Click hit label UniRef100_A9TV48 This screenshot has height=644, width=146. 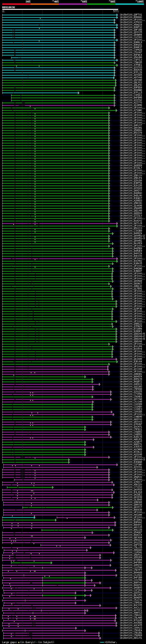tap(131, 77)
